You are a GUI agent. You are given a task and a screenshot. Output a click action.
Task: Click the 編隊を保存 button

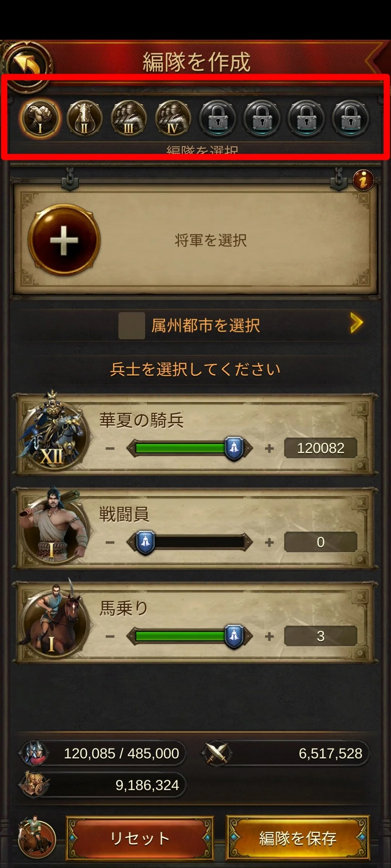(298, 838)
